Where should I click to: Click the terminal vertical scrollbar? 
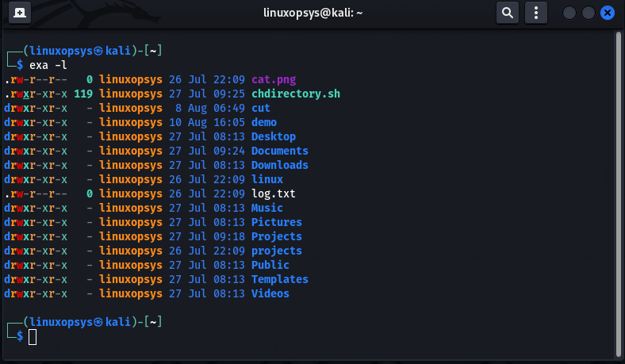click(618, 190)
